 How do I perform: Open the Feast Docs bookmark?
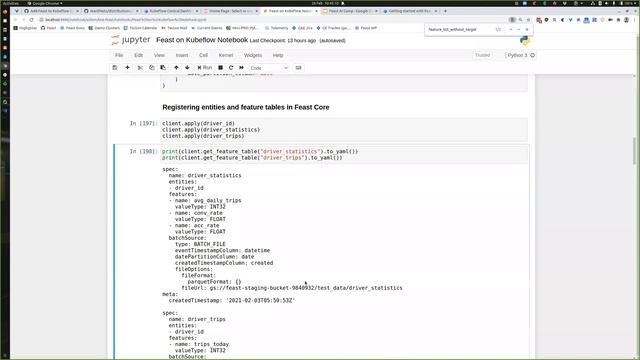73,28
